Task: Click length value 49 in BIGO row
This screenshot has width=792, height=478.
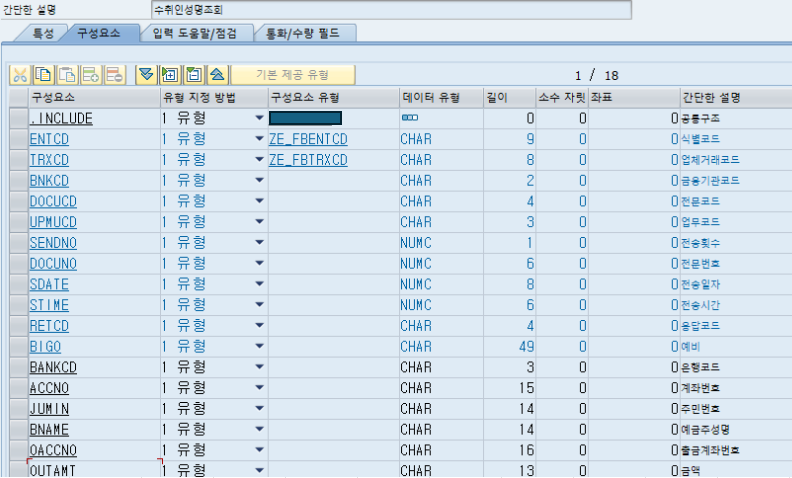Action: pyautogui.click(x=526, y=346)
